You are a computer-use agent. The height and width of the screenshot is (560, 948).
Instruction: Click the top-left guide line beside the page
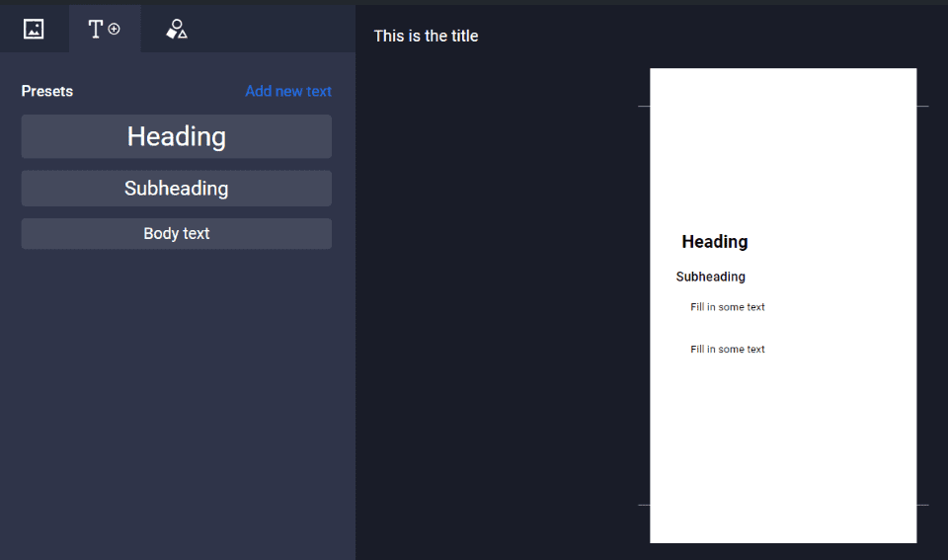[644, 106]
